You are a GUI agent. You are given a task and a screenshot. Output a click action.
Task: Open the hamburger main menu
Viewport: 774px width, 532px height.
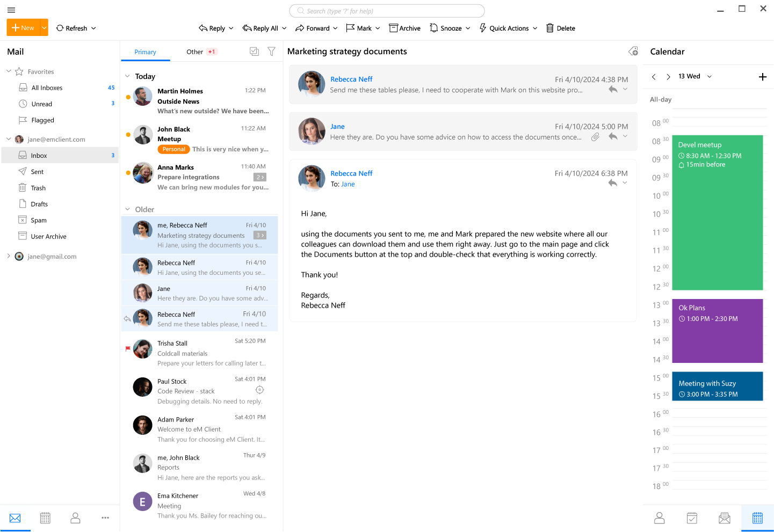pyautogui.click(x=11, y=10)
